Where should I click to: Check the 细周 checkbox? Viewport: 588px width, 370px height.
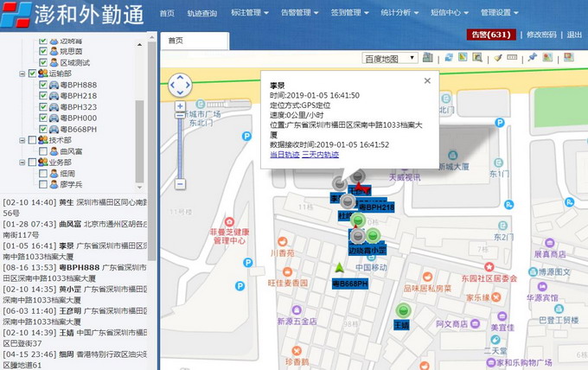tap(43, 174)
